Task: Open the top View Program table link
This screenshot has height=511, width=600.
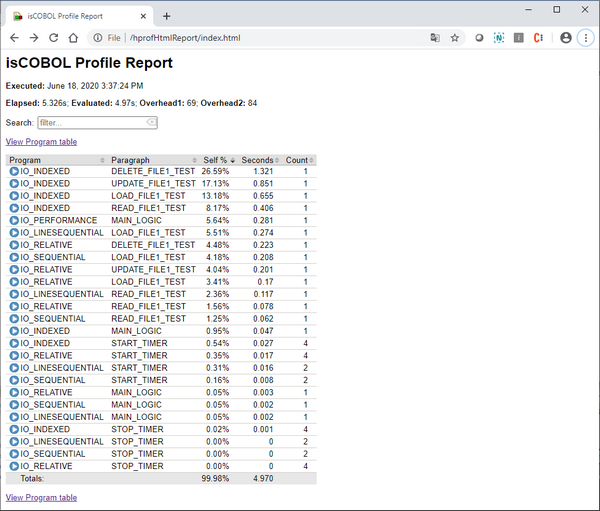Action: pyautogui.click(x=41, y=142)
